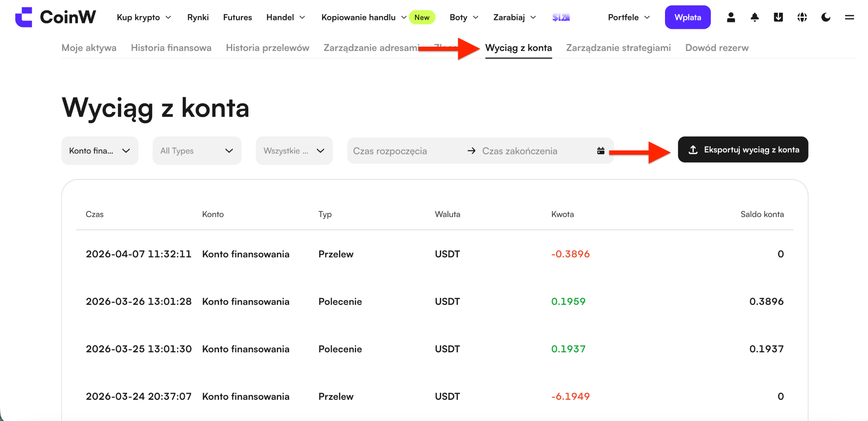Toggle dark mode moon icon
The height and width of the screenshot is (421, 868).
[826, 17]
